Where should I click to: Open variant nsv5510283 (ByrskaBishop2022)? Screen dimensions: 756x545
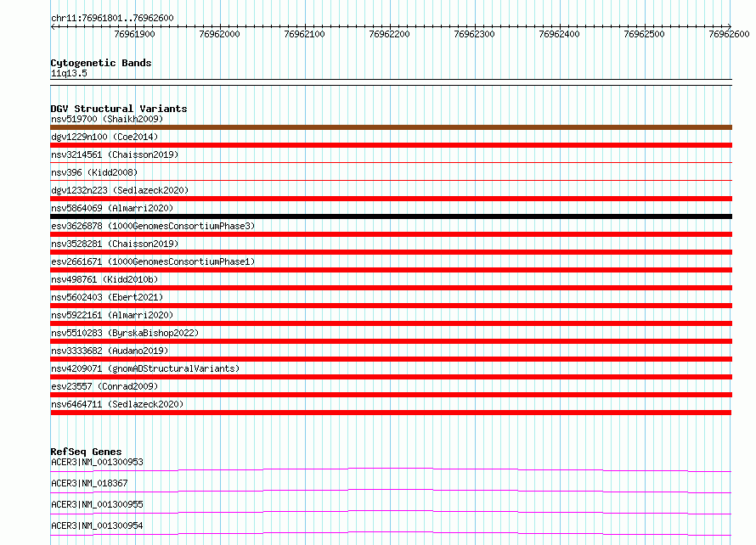tap(125, 333)
